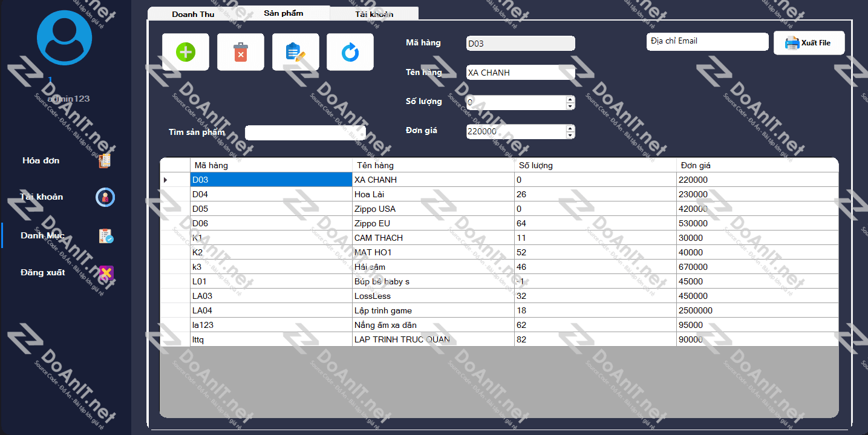Viewport: 868px width, 435px height.
Task: Sort by the Đơn giá column header
Action: [x=757, y=165]
